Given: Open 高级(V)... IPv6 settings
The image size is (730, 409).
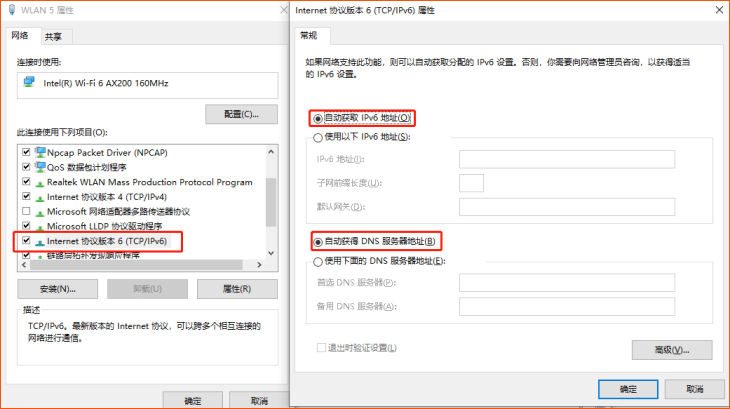Looking at the screenshot, I should (672, 350).
